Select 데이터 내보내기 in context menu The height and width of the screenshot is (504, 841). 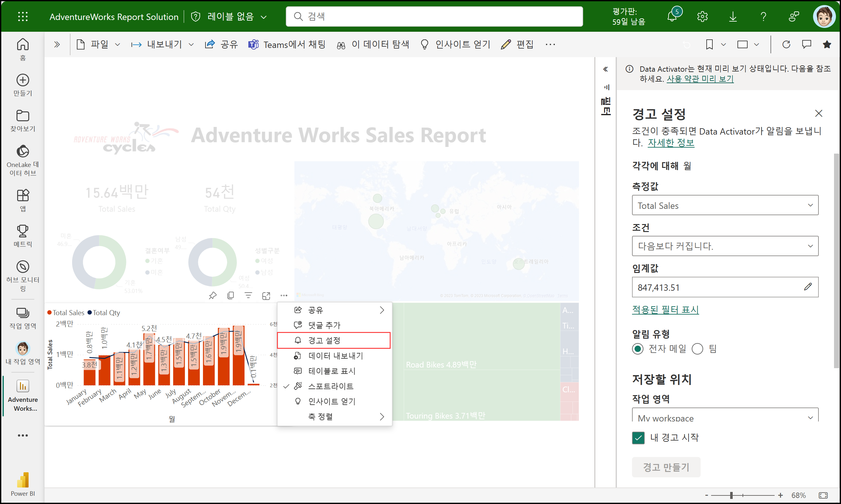335,355
